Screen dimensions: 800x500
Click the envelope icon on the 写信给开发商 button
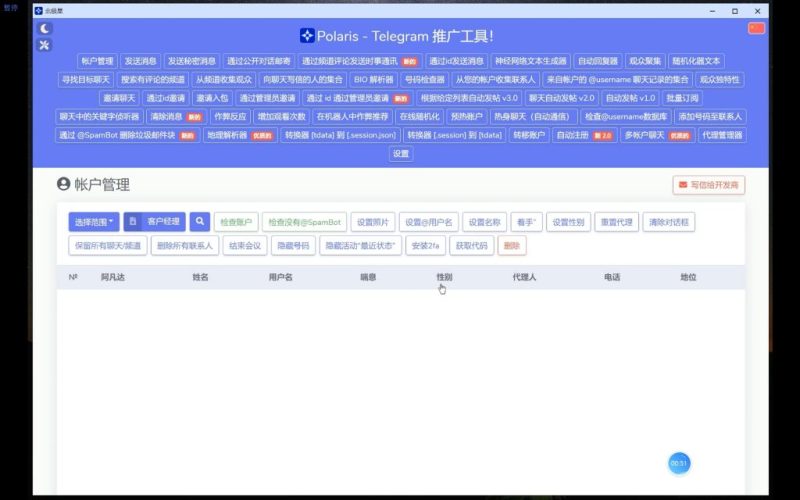click(683, 185)
